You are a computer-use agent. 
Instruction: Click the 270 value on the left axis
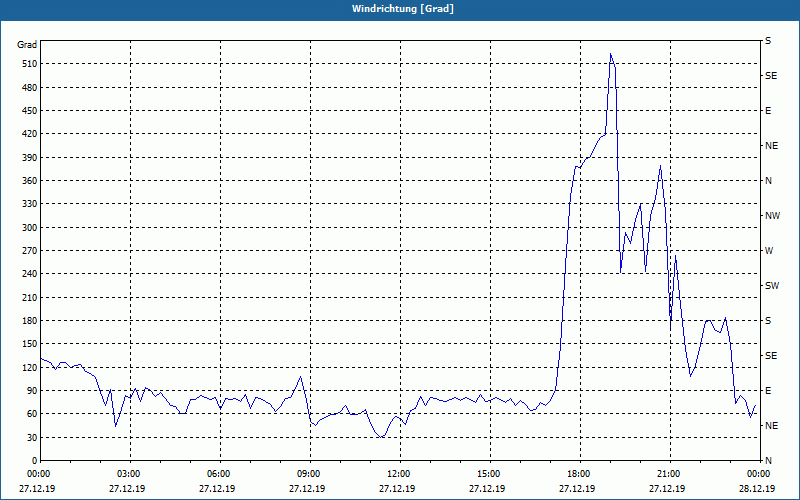click(28, 251)
